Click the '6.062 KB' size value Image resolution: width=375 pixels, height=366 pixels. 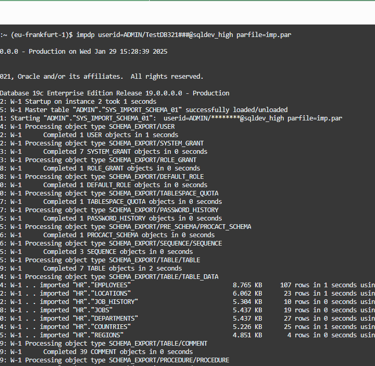pyautogui.click(x=247, y=293)
